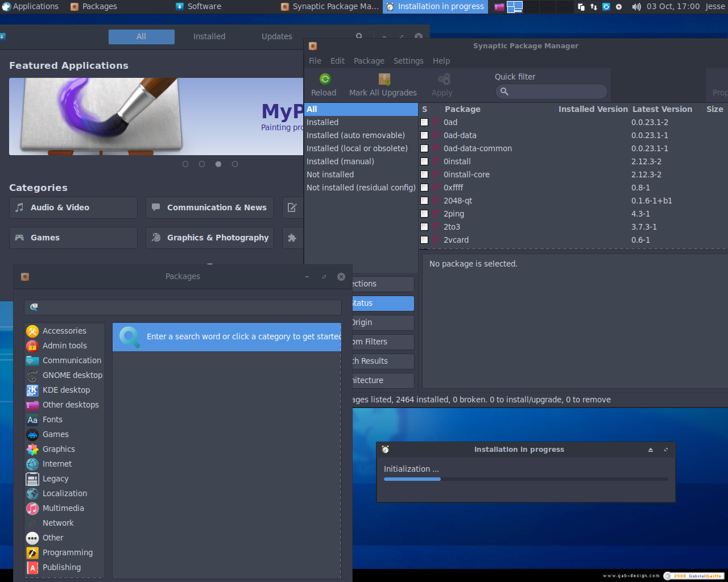Tick the checkbox for 0ad package
The height and width of the screenshot is (582, 728).
pos(424,122)
